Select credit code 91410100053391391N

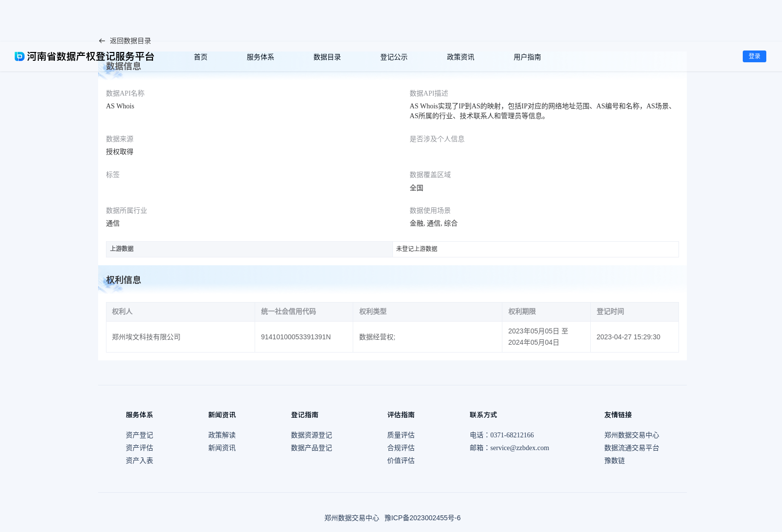point(296,337)
